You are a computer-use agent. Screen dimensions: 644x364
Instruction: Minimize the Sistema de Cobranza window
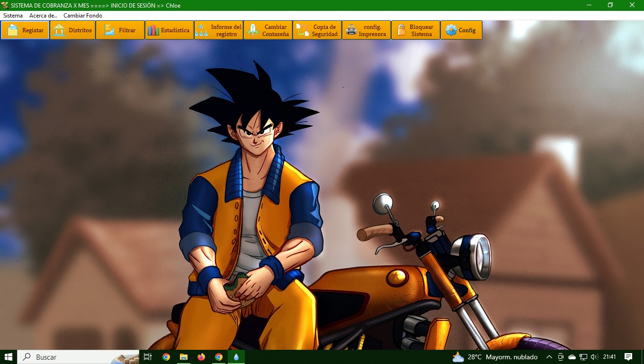pos(589,5)
